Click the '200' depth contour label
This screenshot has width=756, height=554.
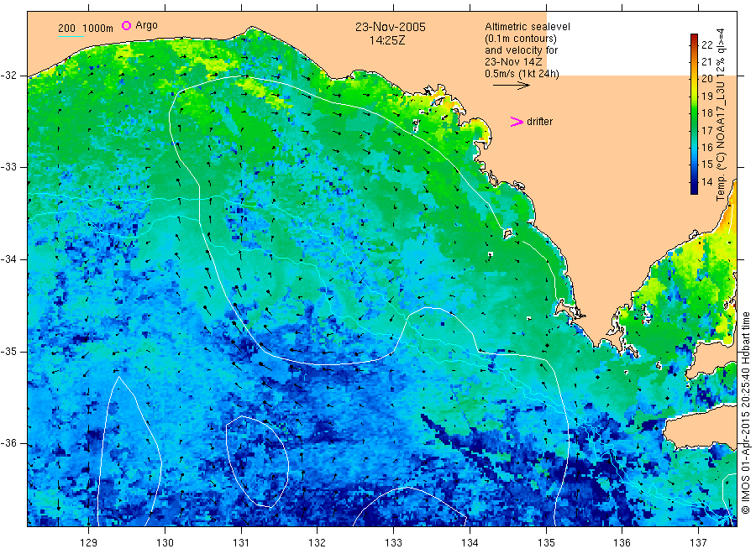pyautogui.click(x=66, y=29)
